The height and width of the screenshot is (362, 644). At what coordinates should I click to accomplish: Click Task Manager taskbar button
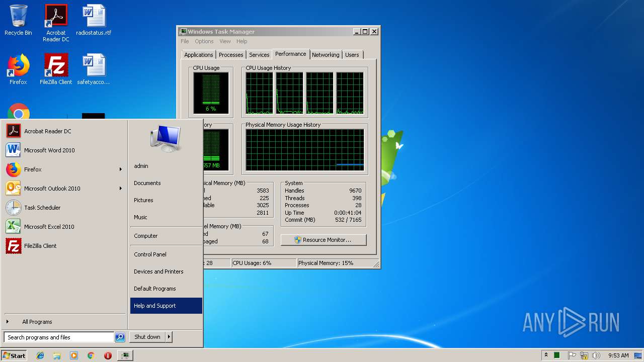pyautogui.click(x=125, y=355)
